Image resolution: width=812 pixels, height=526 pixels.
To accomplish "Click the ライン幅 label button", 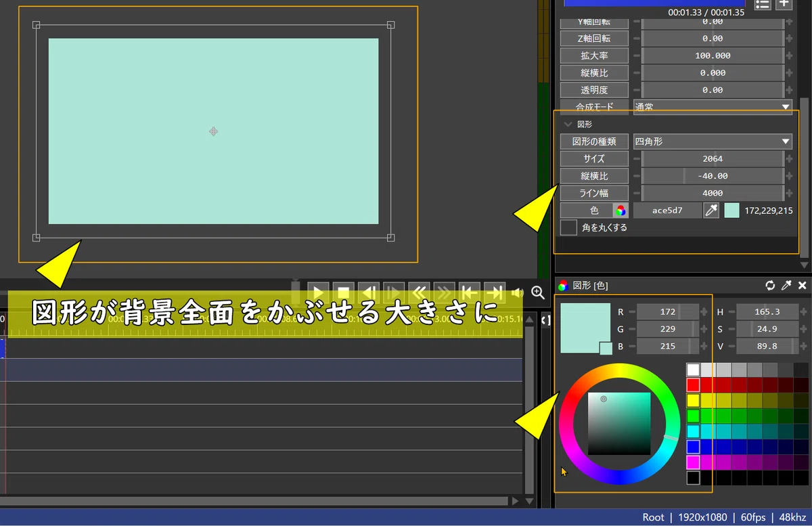I will (x=594, y=193).
